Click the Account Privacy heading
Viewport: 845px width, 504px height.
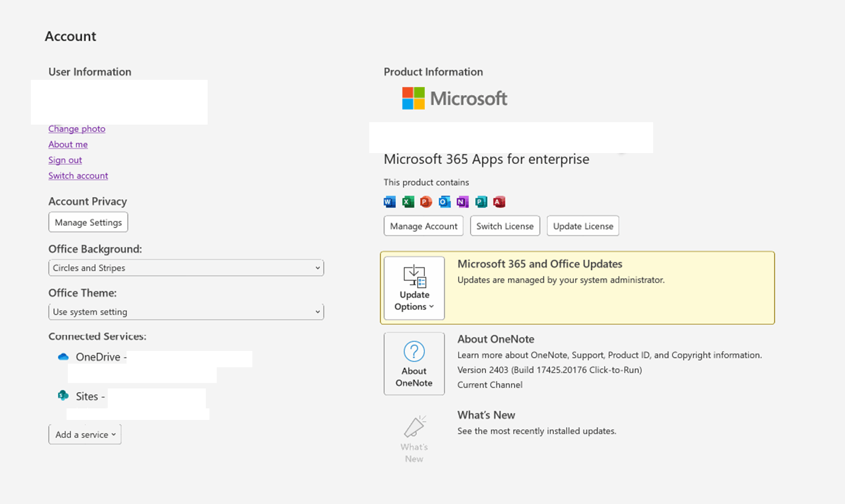(x=88, y=201)
